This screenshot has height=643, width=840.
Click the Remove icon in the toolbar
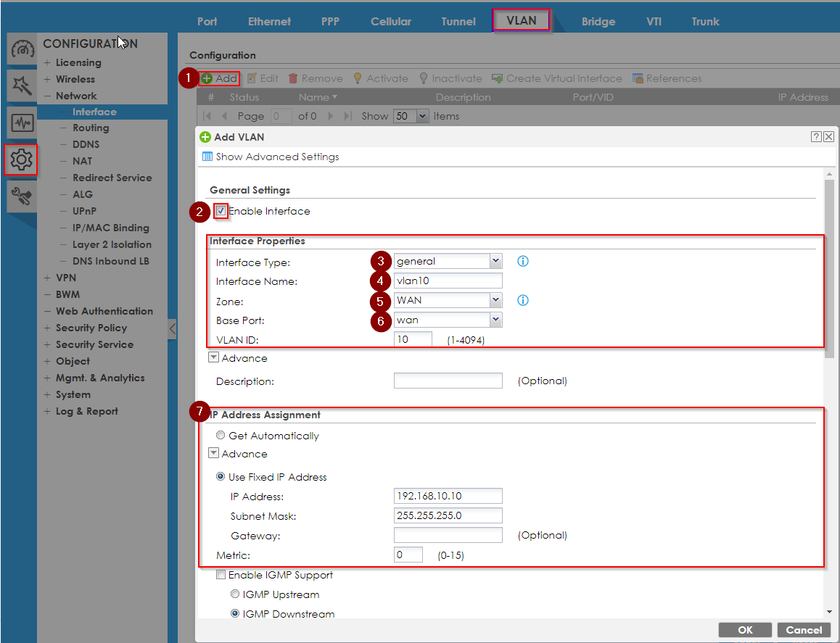pos(315,78)
